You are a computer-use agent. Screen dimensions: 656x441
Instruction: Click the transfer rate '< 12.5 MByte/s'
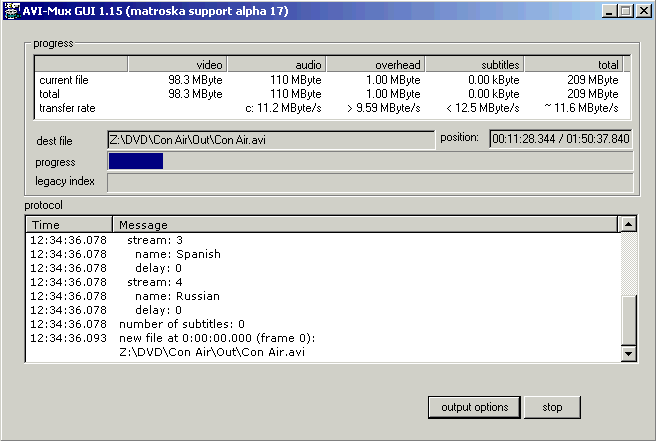(x=482, y=108)
